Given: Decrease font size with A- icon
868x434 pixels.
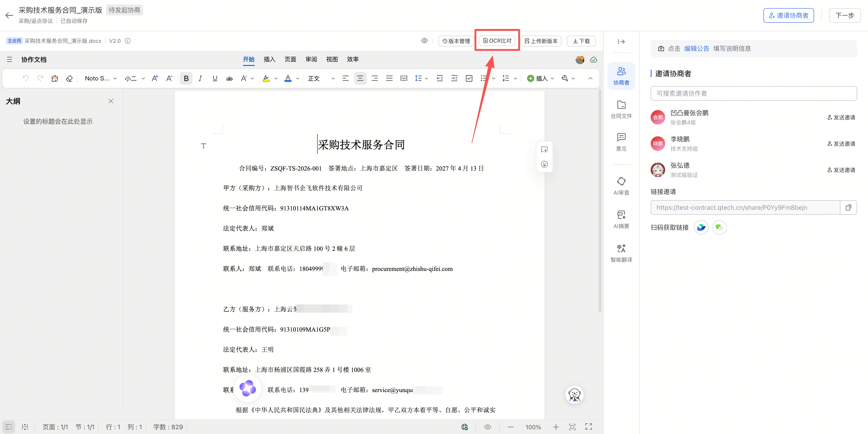Looking at the screenshot, I should tap(170, 79).
